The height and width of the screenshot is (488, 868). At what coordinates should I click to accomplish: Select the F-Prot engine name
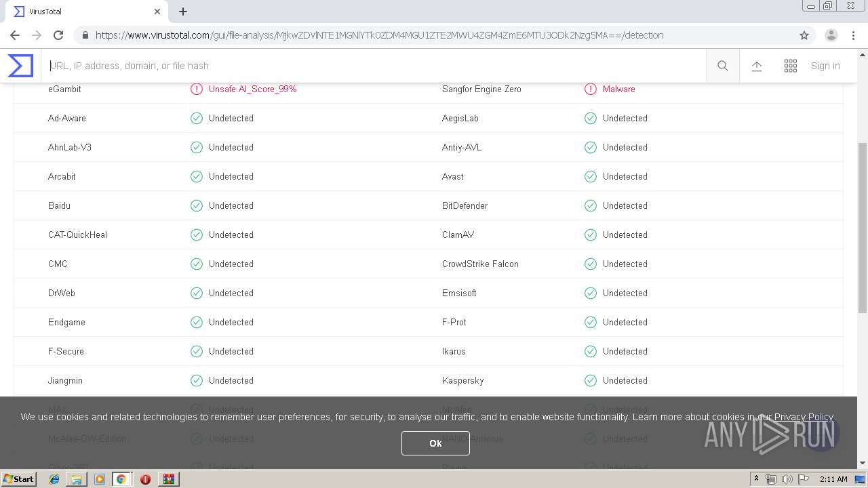click(454, 322)
